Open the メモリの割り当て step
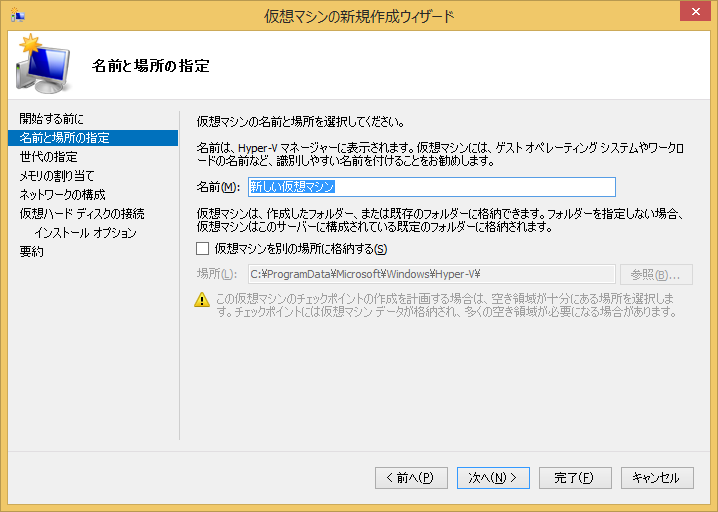 57,175
